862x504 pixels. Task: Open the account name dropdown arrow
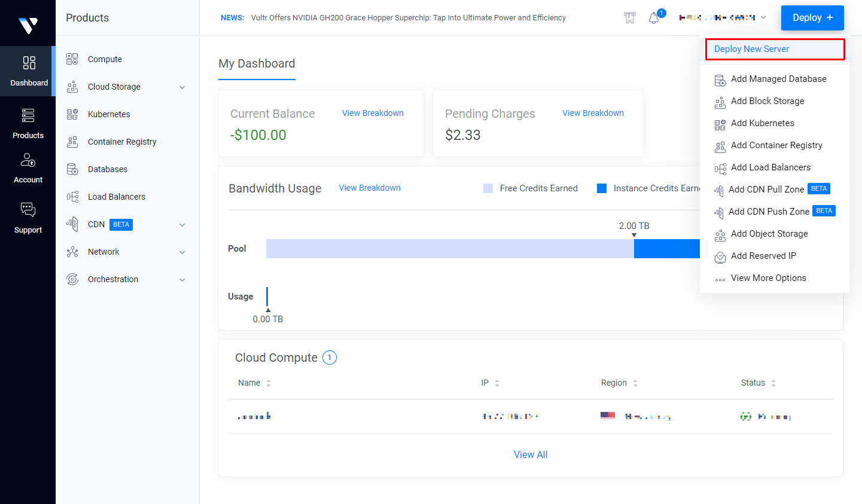point(763,18)
